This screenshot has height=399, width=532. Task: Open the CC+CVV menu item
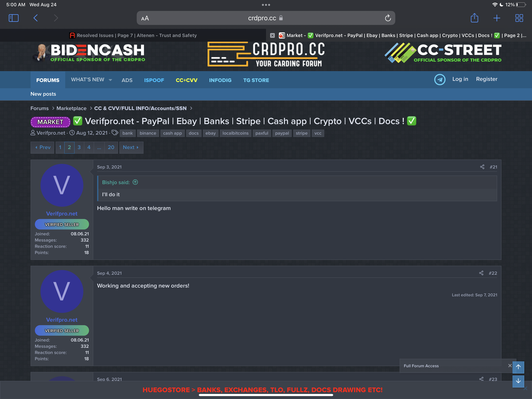tap(186, 80)
